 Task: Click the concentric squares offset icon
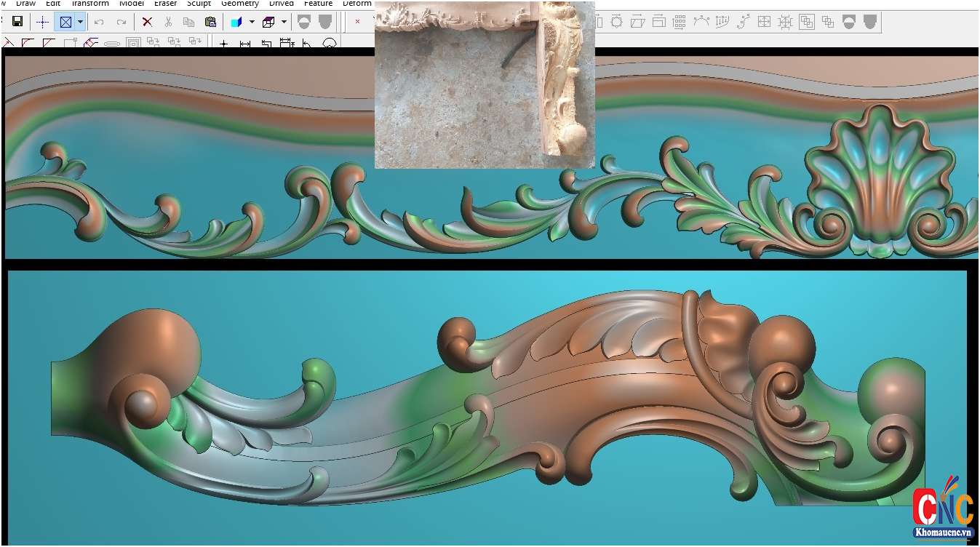[x=133, y=44]
